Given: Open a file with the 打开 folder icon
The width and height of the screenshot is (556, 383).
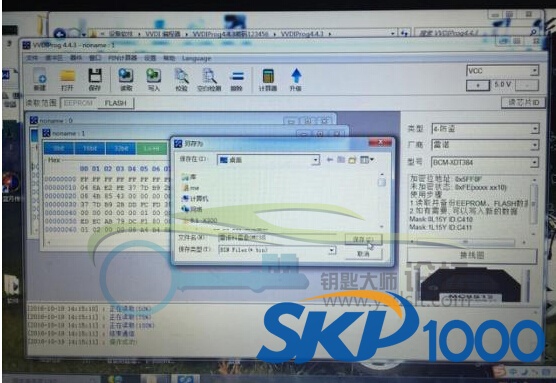Looking at the screenshot, I should [x=67, y=79].
